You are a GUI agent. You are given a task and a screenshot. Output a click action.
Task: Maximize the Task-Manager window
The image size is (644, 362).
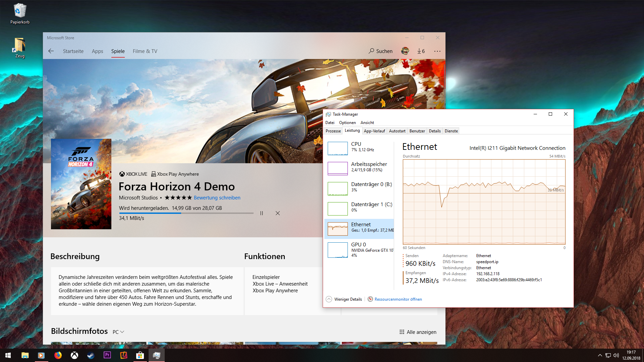tap(550, 114)
